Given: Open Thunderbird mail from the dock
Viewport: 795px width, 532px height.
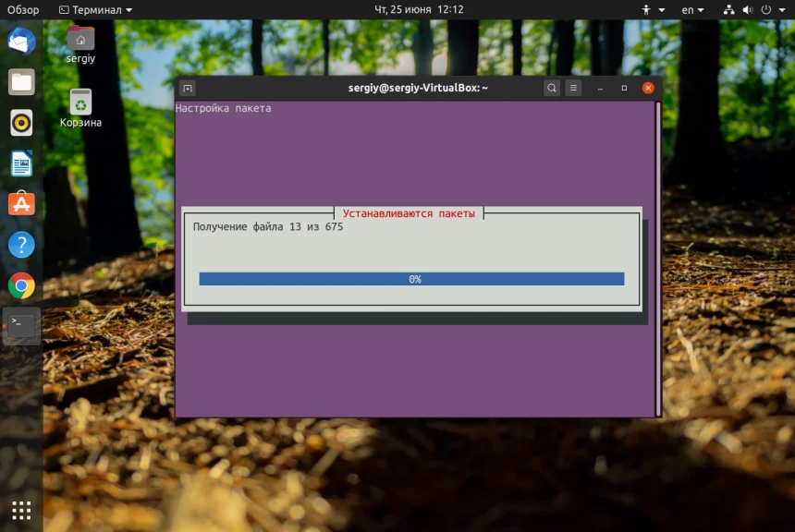Looking at the screenshot, I should coord(21,41).
